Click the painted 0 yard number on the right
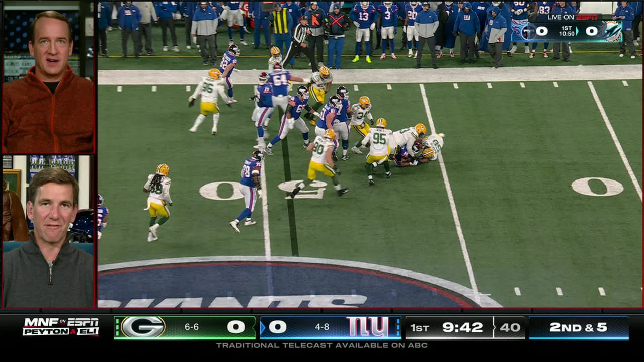The height and width of the screenshot is (362, 644). coord(597,187)
